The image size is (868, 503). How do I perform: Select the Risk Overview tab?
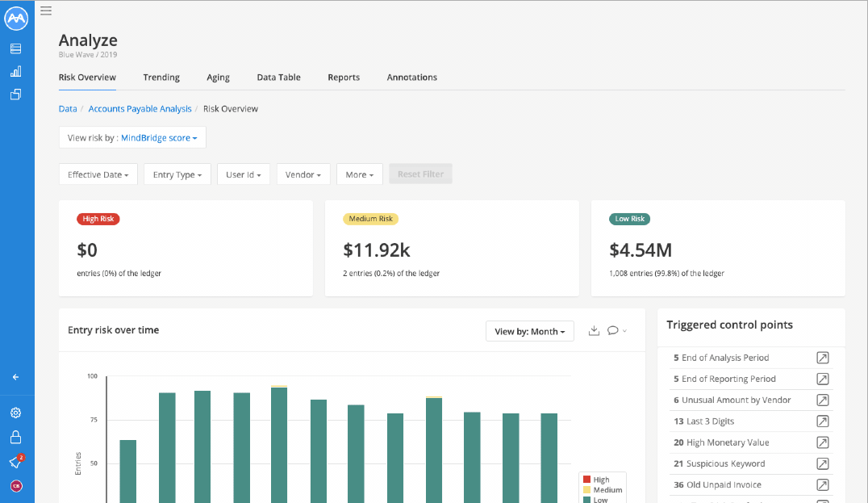pyautogui.click(x=87, y=78)
